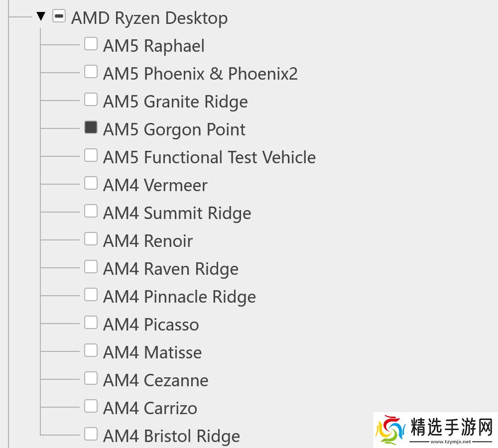Viewport: 498px width, 448px height.
Task: Check the AM4 Pinnacle Ridge box
Action: point(91,295)
